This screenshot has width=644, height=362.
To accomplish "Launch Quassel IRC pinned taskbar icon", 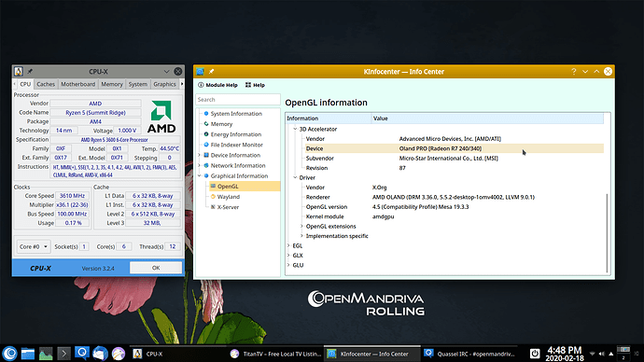I will click(x=82, y=354).
